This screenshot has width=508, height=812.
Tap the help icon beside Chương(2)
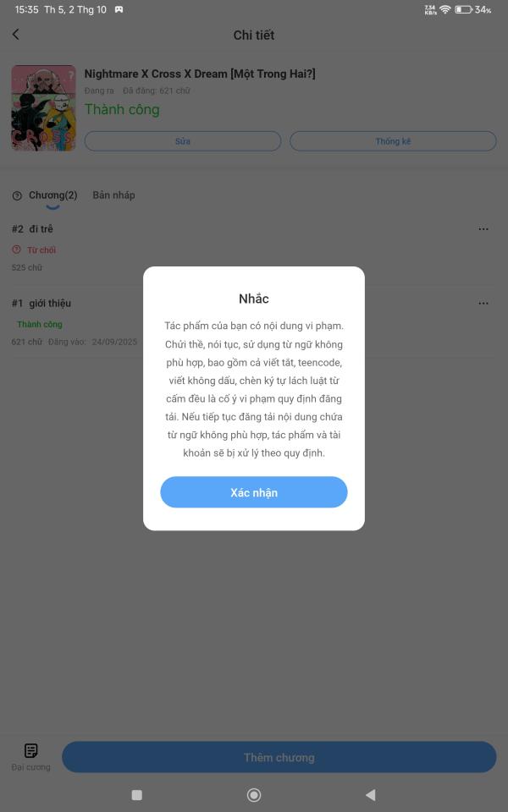tap(17, 195)
